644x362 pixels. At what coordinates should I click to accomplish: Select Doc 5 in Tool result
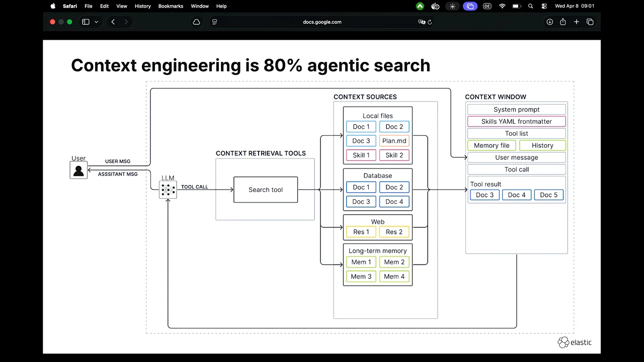coord(548,195)
